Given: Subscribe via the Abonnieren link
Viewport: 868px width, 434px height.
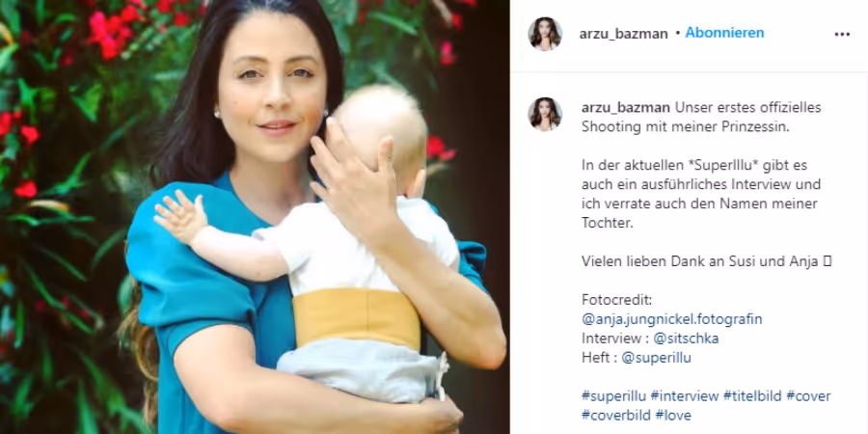Looking at the screenshot, I should [x=724, y=33].
